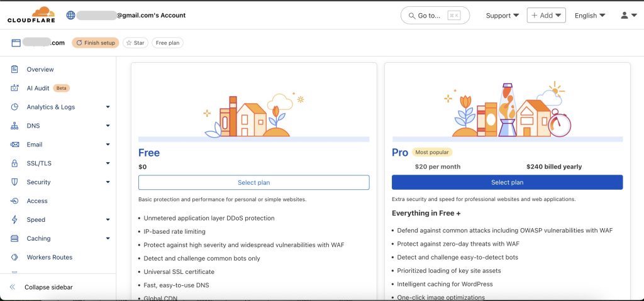644x301 pixels.
Task: Go to Workers Routes
Action: 49,257
